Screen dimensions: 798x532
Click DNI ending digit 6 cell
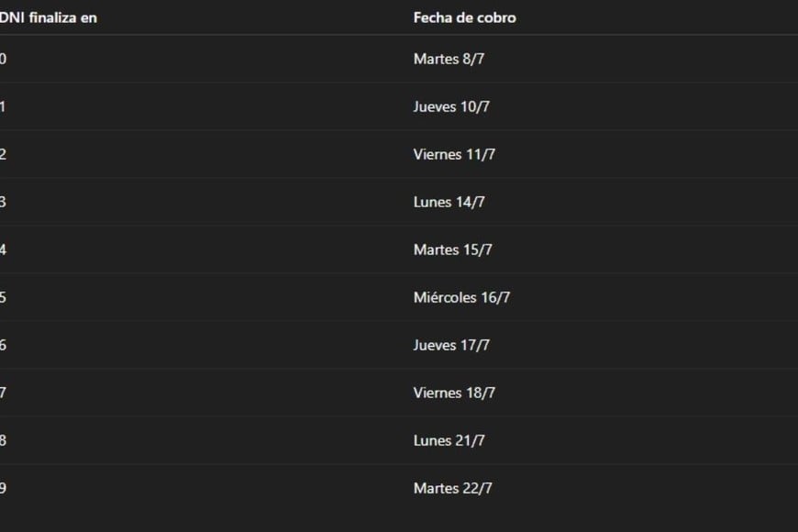(4, 345)
